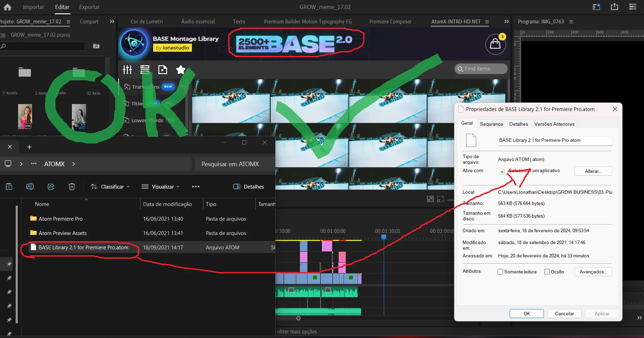Click Alterar... button in Properties
Screen dimensions: 644x338
click(593, 171)
